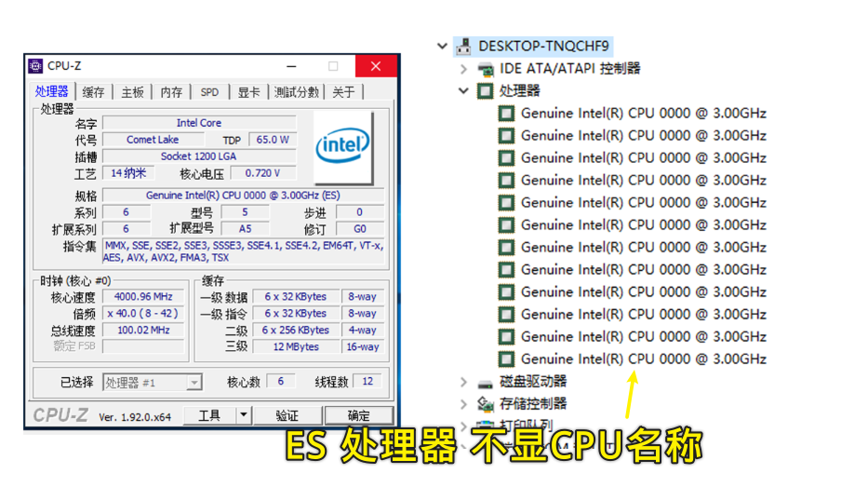
Task: Minimize the CPU-Z window
Action: [x=292, y=66]
